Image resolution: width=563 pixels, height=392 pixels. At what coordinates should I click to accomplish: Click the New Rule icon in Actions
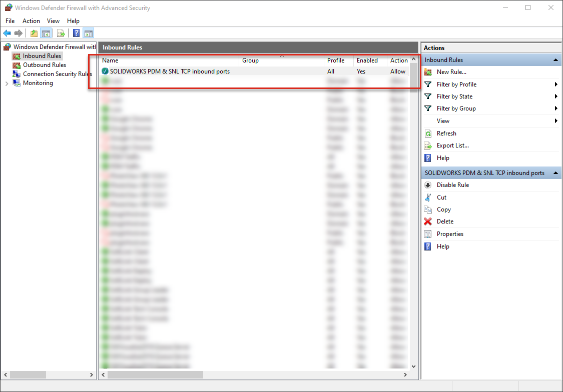click(x=428, y=72)
